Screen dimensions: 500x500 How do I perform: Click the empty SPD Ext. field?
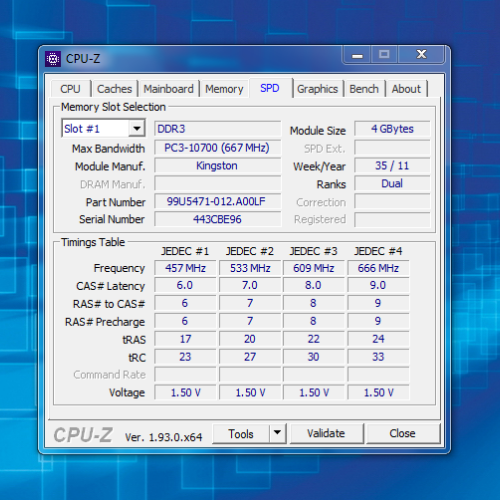click(392, 148)
